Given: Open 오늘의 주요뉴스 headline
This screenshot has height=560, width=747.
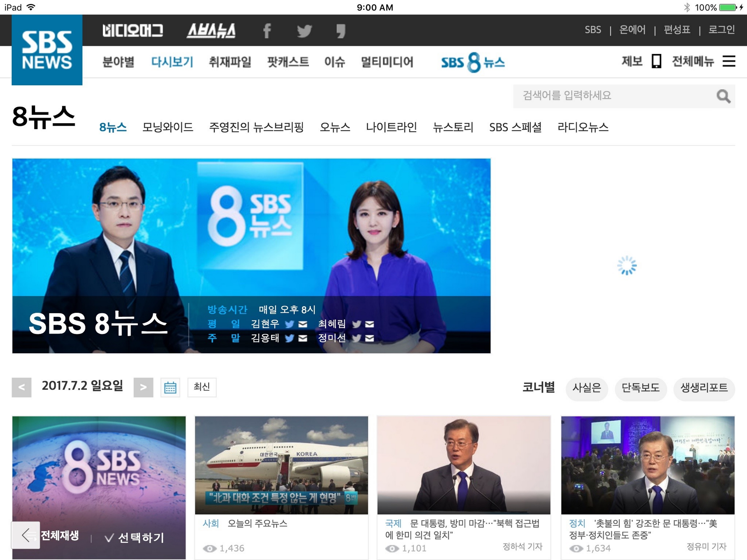Looking at the screenshot, I should [x=257, y=524].
